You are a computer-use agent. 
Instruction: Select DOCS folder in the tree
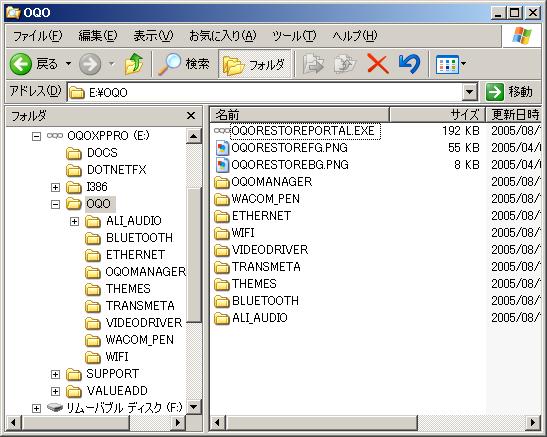pos(92,153)
